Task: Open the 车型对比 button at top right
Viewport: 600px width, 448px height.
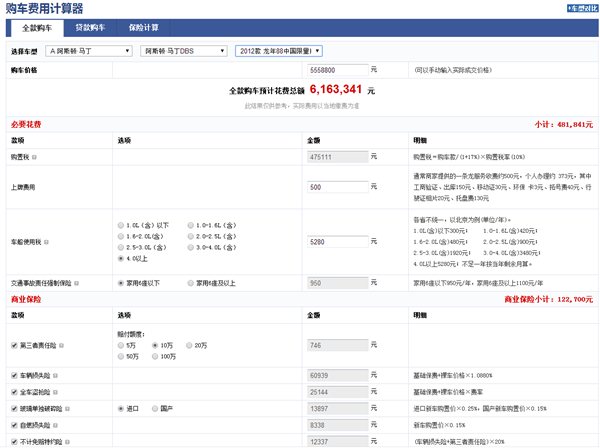Action: point(582,8)
